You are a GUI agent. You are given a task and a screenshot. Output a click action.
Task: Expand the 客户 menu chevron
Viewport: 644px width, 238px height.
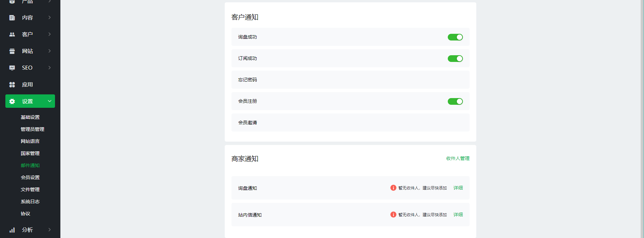coord(50,34)
